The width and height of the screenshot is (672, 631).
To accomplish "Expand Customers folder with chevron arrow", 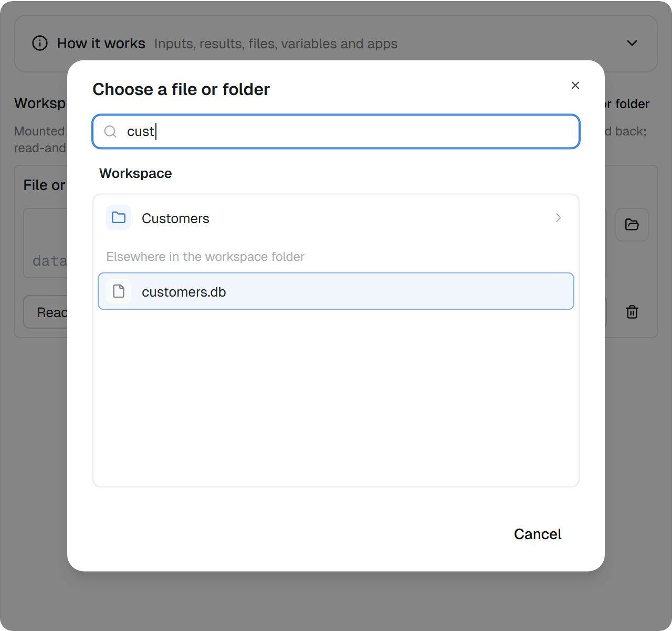I will [x=559, y=218].
